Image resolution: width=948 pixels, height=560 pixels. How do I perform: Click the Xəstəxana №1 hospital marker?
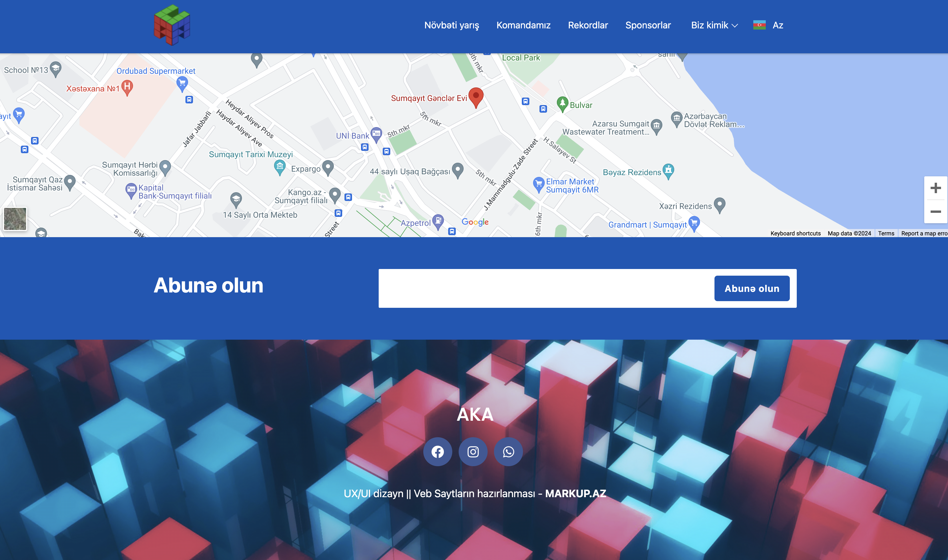tap(127, 87)
